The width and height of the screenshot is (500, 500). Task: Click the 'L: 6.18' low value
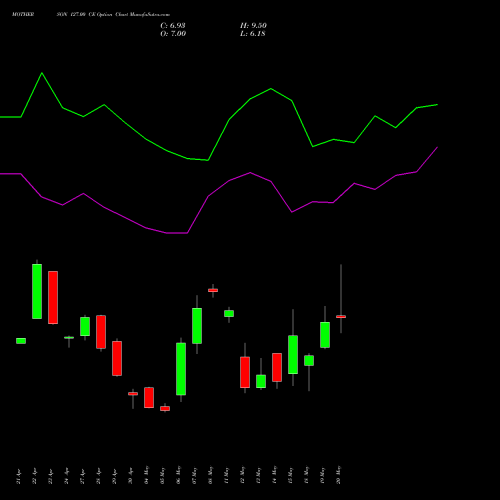click(253, 34)
